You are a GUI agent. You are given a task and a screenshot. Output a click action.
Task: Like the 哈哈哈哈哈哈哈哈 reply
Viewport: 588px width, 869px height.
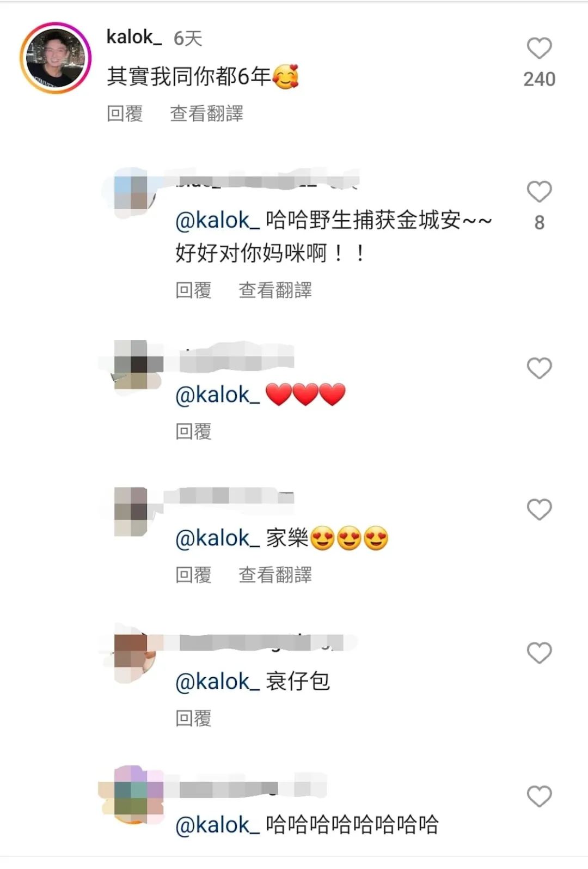(x=539, y=797)
